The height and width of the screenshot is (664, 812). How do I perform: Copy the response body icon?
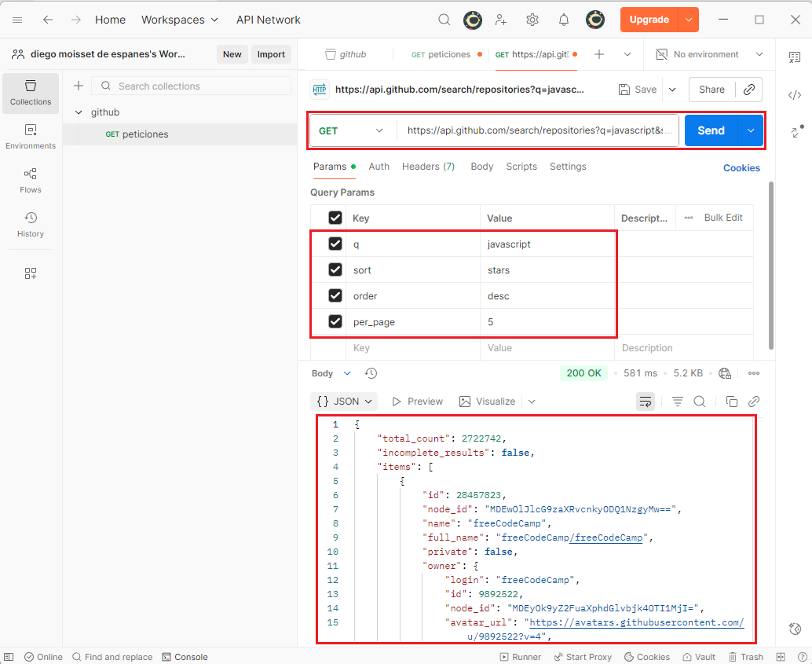point(731,402)
